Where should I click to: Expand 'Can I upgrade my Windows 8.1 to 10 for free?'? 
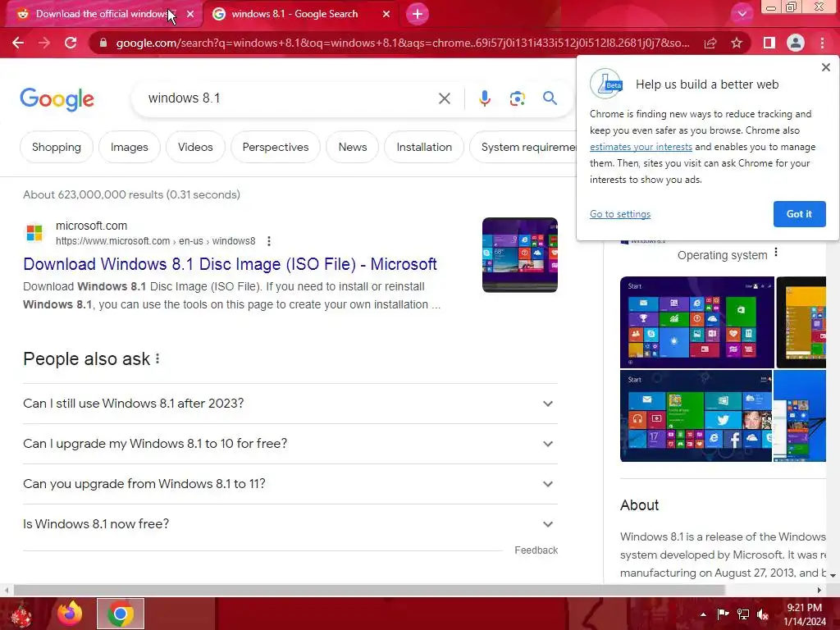click(x=290, y=444)
